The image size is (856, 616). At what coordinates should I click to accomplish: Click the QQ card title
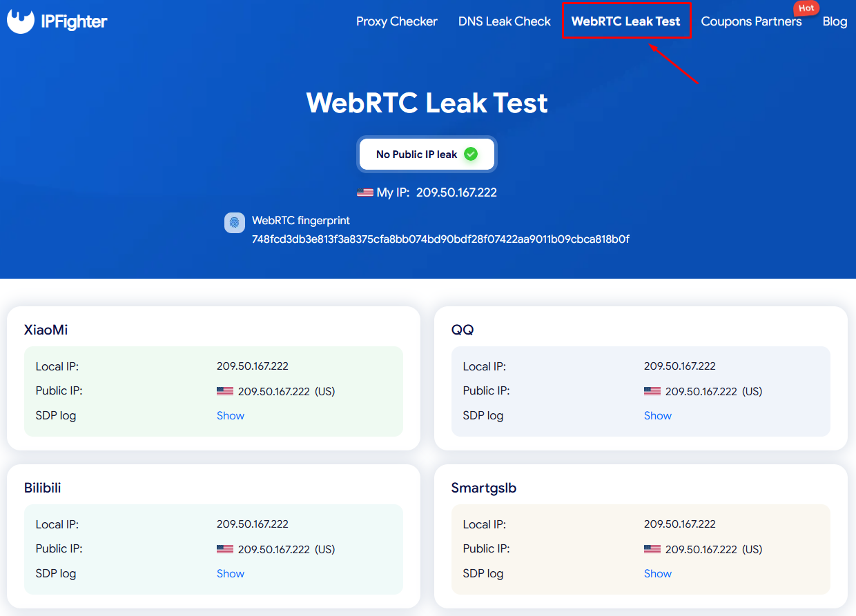point(463,330)
